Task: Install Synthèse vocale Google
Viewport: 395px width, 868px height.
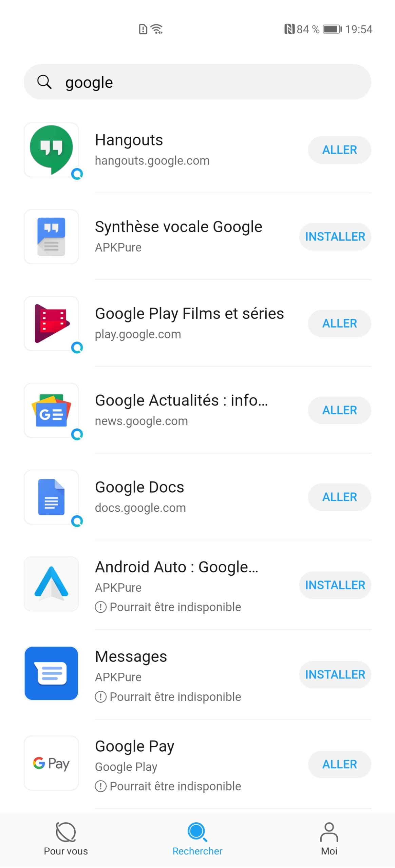Action: pyautogui.click(x=335, y=237)
